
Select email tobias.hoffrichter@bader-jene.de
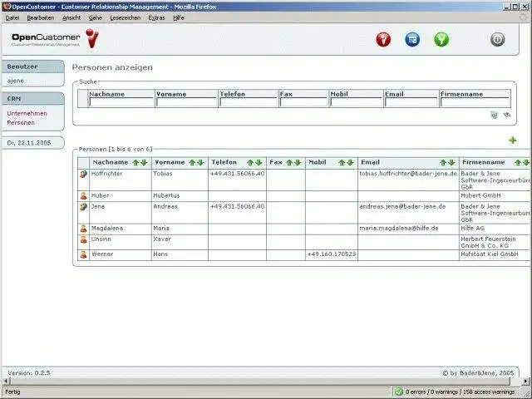pos(408,174)
